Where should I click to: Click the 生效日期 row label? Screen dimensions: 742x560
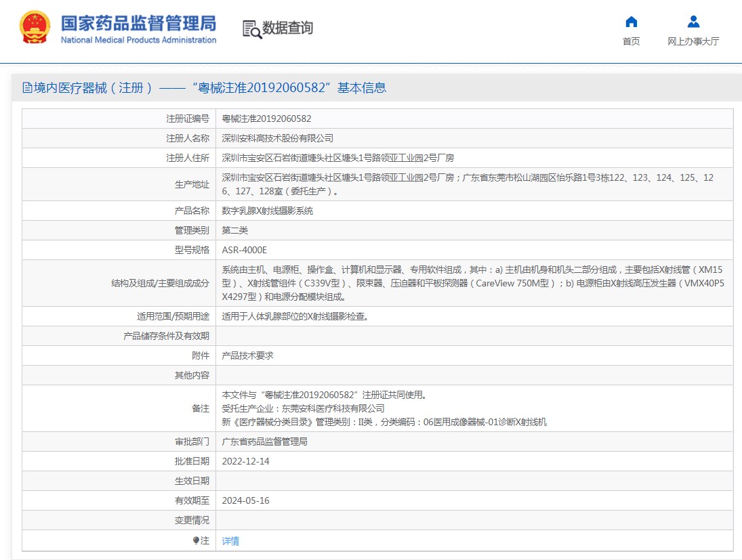point(192,481)
